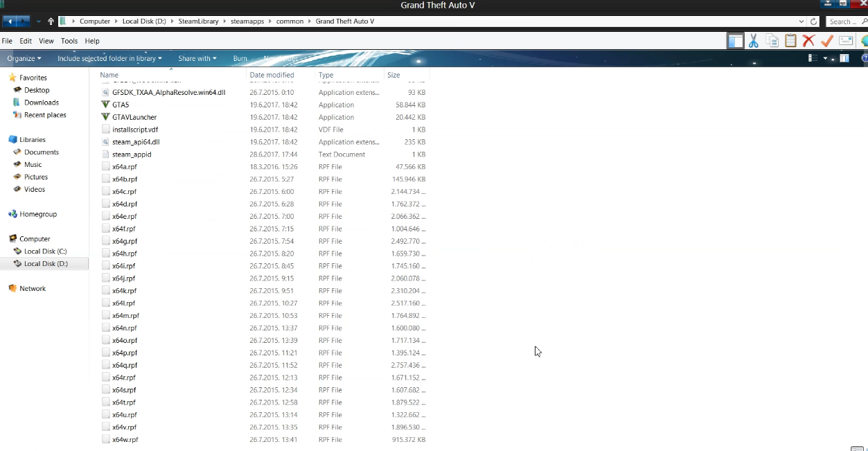Select Downloads in Favorites
868x451 pixels.
[42, 103]
